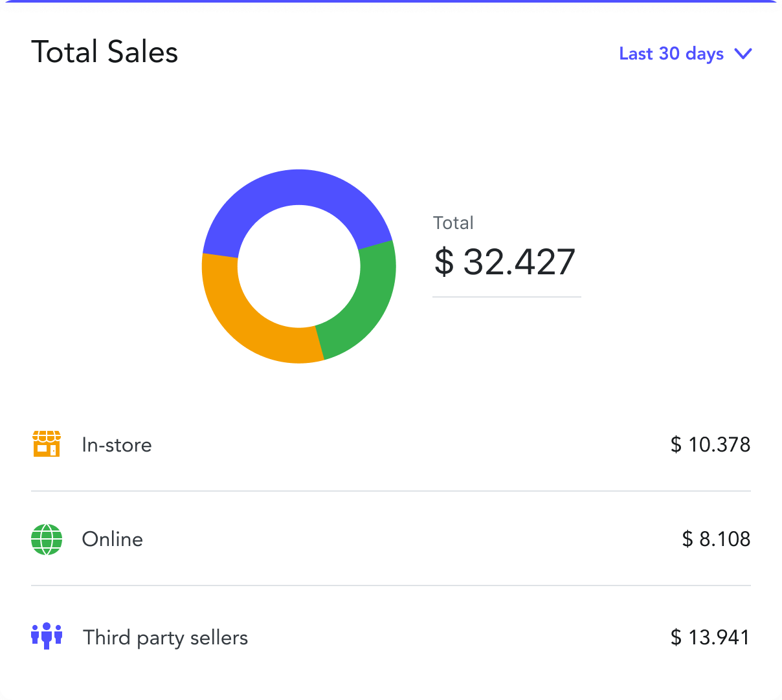
Task: Click the underline beneath the total amount
Action: (506, 297)
